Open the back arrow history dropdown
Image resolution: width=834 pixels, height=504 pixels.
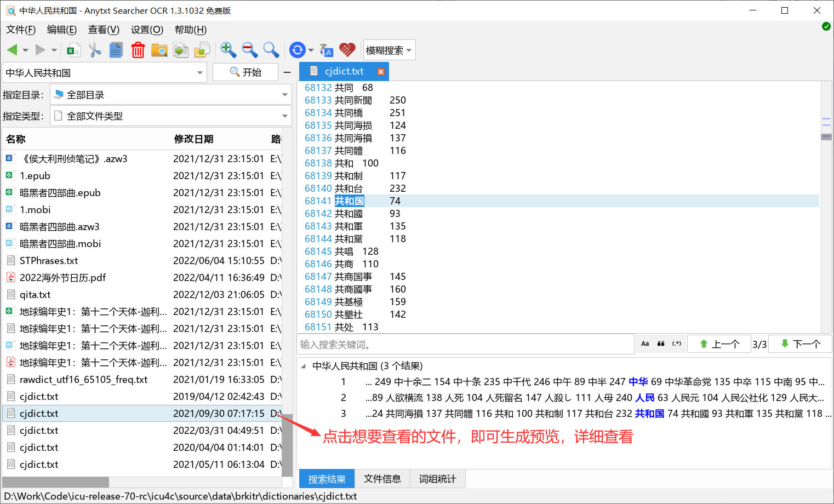click(25, 50)
